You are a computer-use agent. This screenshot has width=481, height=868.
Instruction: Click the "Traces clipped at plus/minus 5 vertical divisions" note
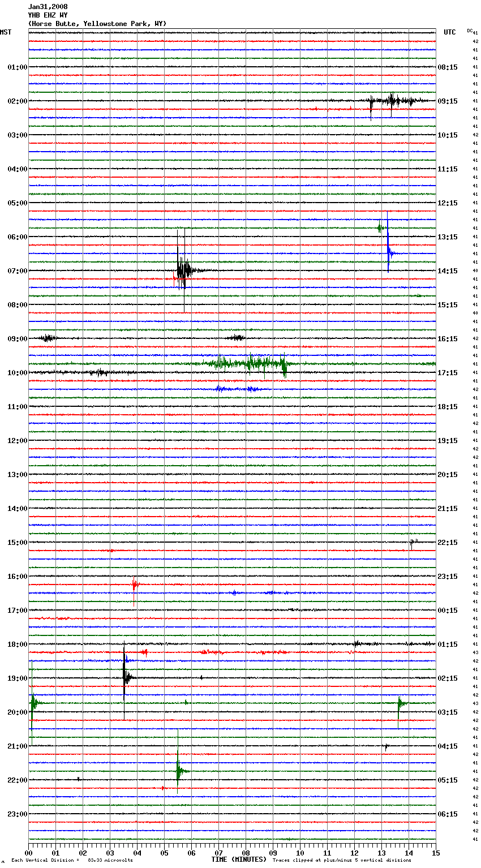click(342, 861)
